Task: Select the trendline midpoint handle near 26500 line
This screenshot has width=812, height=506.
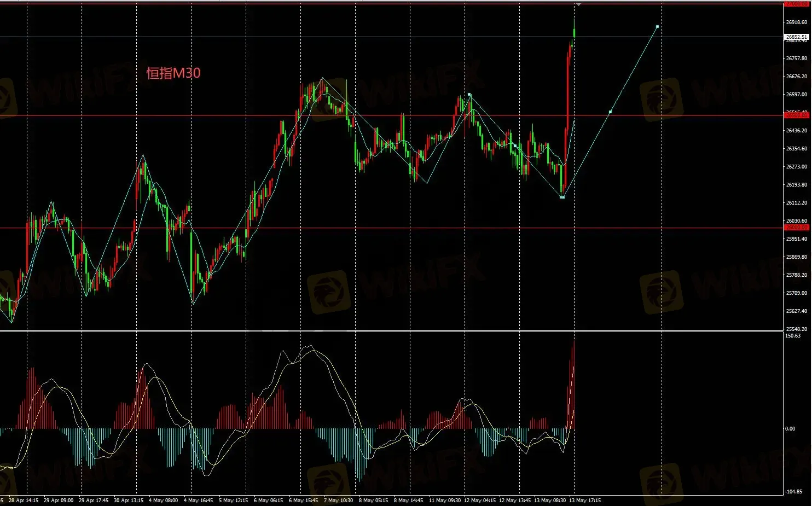Action: click(x=610, y=112)
